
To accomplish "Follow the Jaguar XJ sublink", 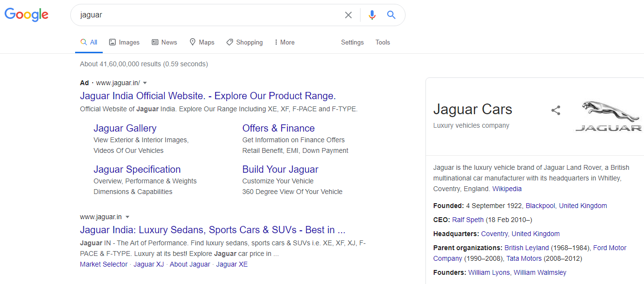I will pyautogui.click(x=149, y=264).
